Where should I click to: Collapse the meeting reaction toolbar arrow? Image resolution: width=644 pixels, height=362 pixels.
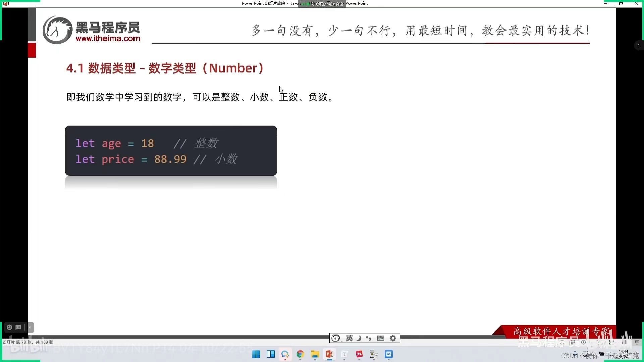(30, 327)
